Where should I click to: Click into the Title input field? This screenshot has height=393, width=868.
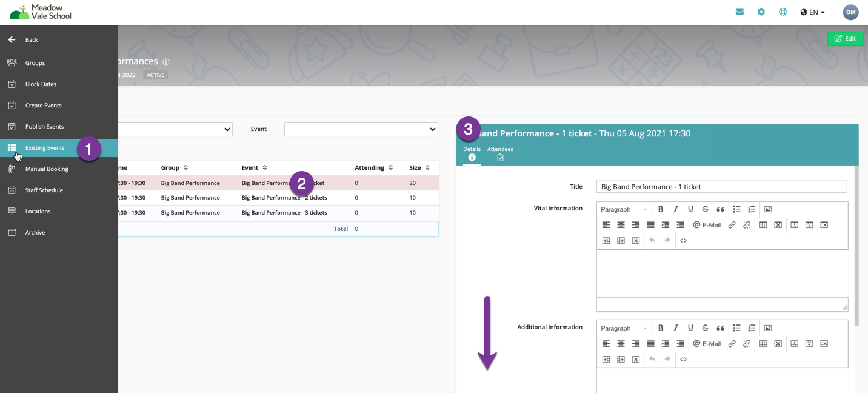721,187
